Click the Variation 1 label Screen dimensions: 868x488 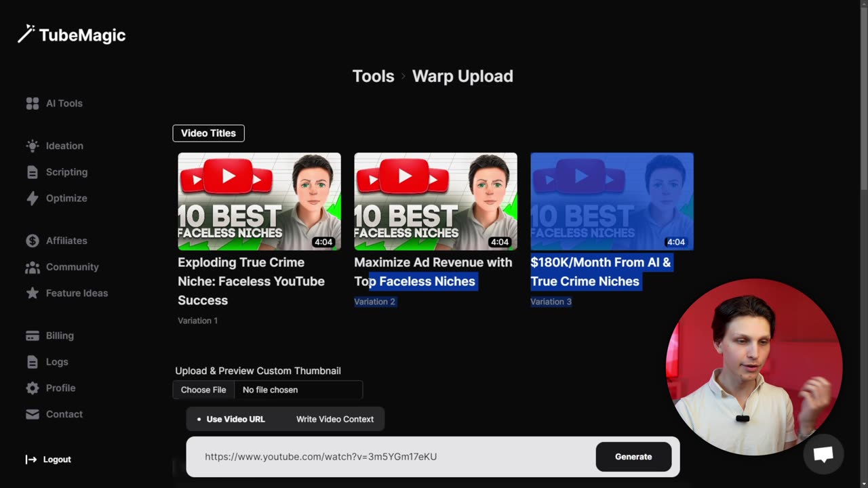click(198, 321)
